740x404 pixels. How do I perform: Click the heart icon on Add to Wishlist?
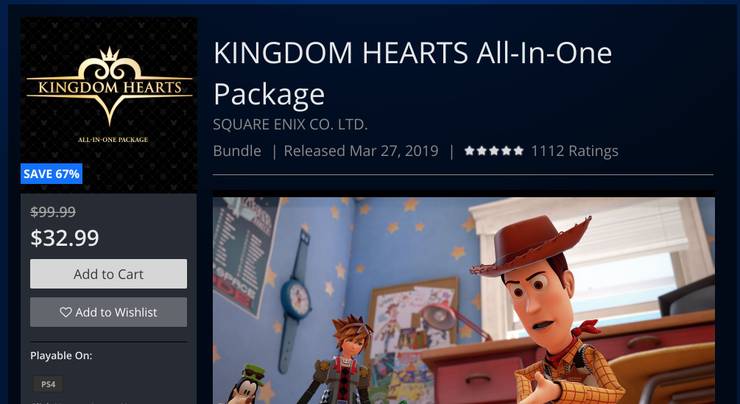pyautogui.click(x=66, y=312)
